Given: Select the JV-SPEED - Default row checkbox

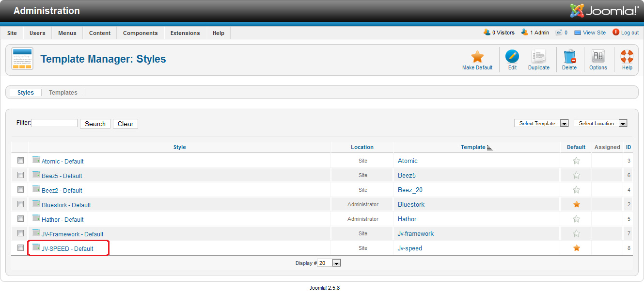Looking at the screenshot, I should [x=20, y=248].
